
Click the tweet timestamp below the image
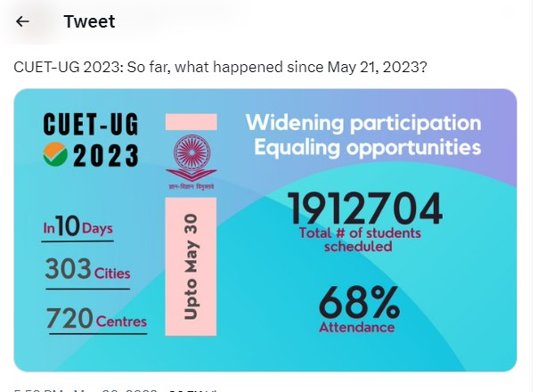[x=80, y=388]
